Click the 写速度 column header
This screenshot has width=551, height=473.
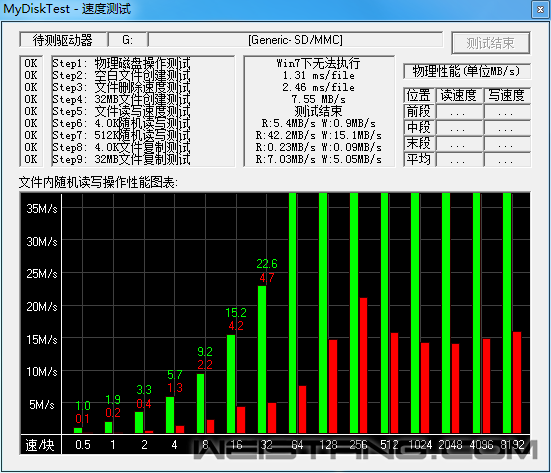507,95
